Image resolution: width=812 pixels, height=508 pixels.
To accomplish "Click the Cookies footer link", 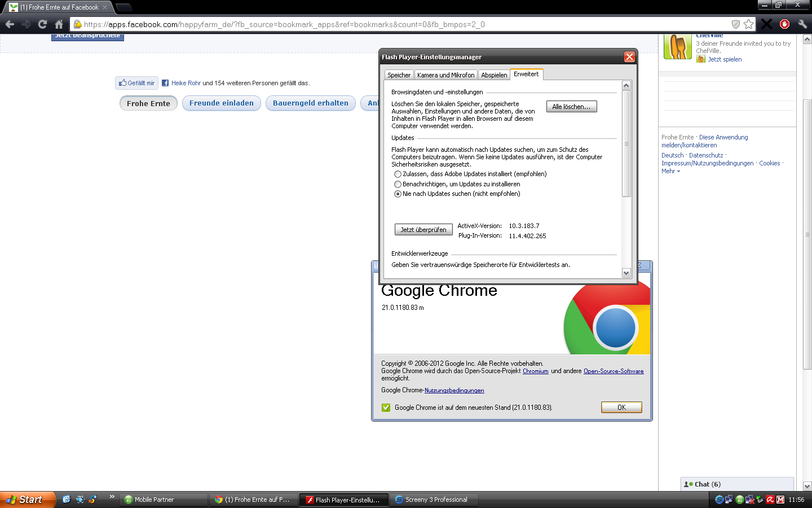I will tap(770, 163).
